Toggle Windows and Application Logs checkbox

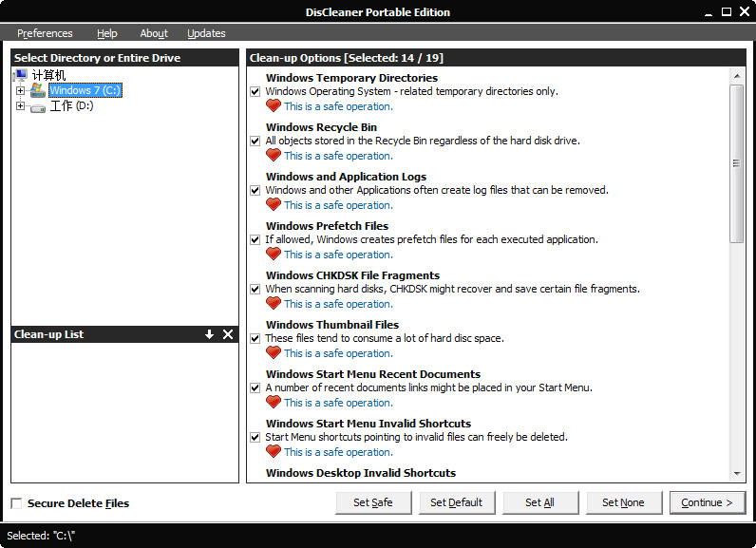click(x=255, y=190)
